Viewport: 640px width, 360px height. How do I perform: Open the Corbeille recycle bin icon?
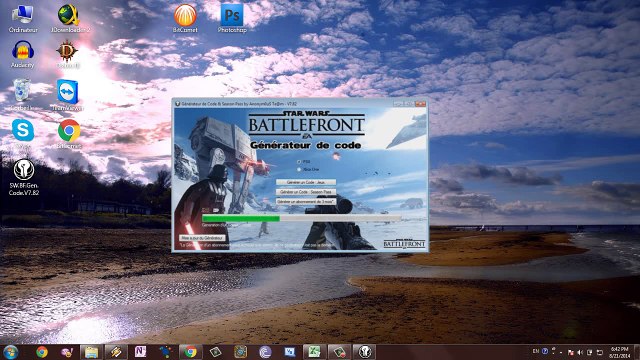point(22,95)
